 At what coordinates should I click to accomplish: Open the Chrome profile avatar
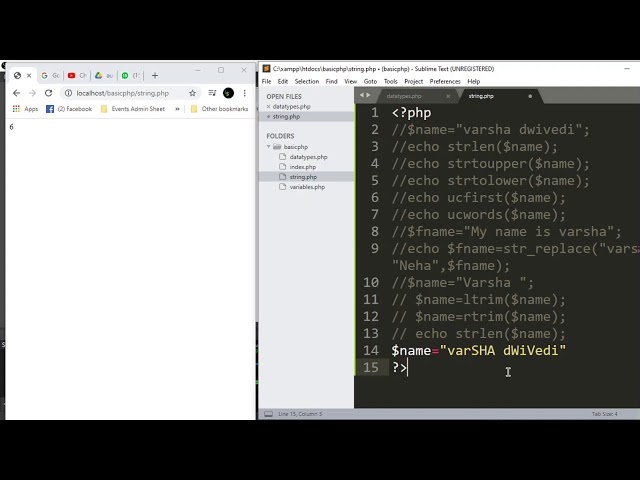[x=229, y=93]
